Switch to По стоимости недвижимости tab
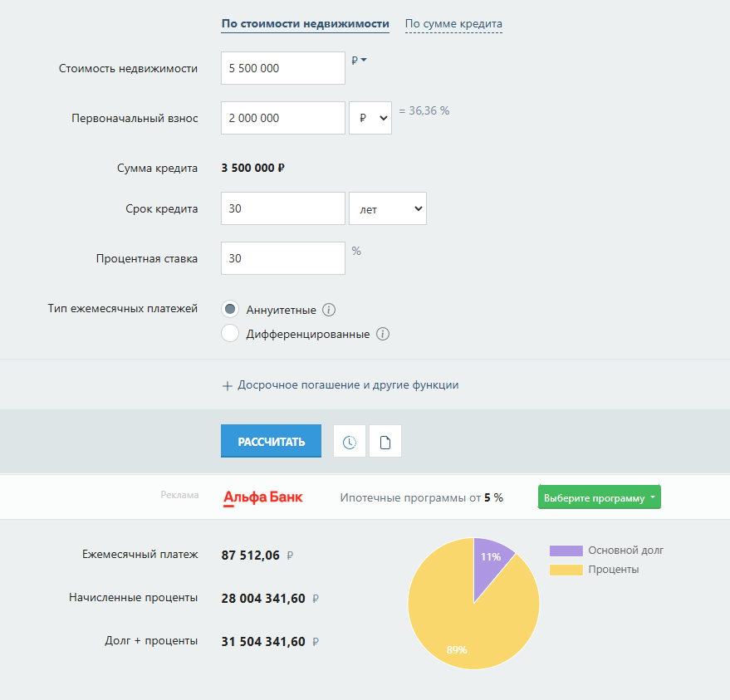This screenshot has height=700, width=730. point(305,23)
